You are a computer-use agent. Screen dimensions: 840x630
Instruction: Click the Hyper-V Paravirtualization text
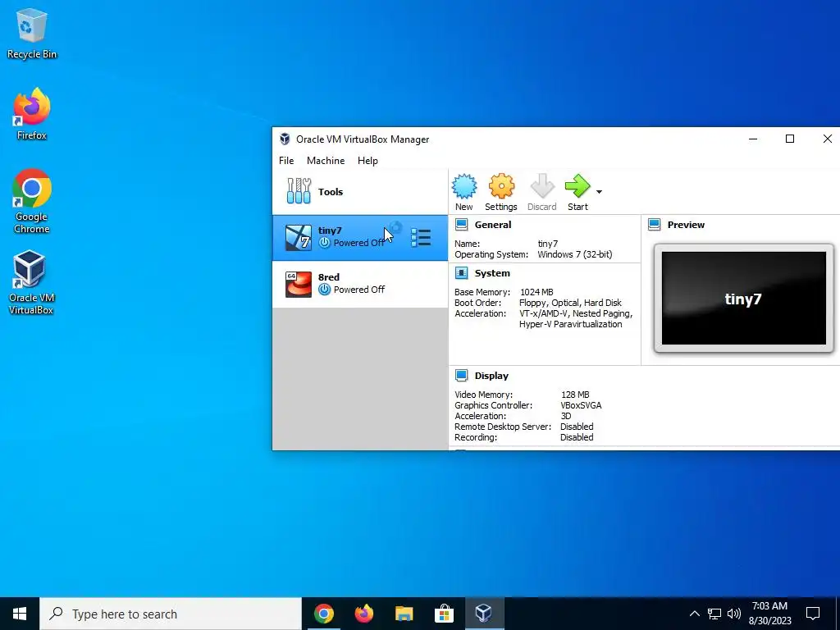click(571, 325)
